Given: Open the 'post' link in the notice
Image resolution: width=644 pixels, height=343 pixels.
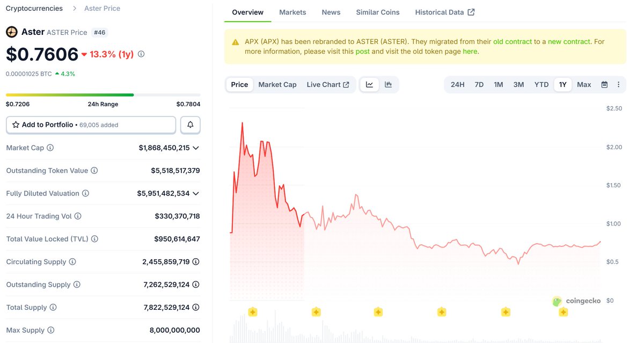Looking at the screenshot, I should click(362, 52).
